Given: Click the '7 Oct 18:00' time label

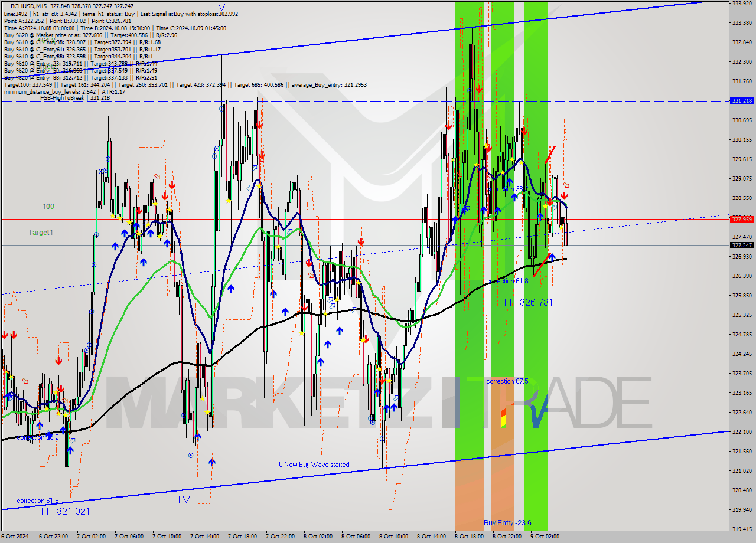Looking at the screenshot, I should (x=243, y=537).
